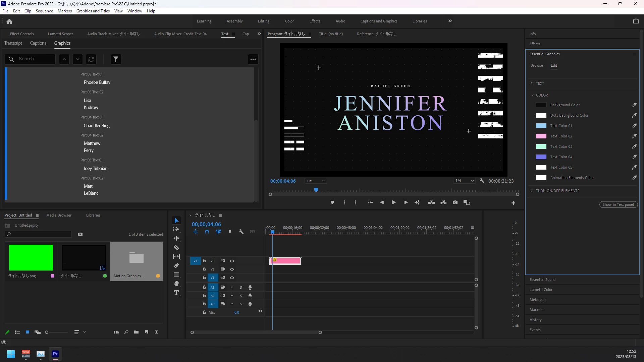Image resolution: width=644 pixels, height=362 pixels.
Task: Select the Type tool
Action: tap(176, 293)
